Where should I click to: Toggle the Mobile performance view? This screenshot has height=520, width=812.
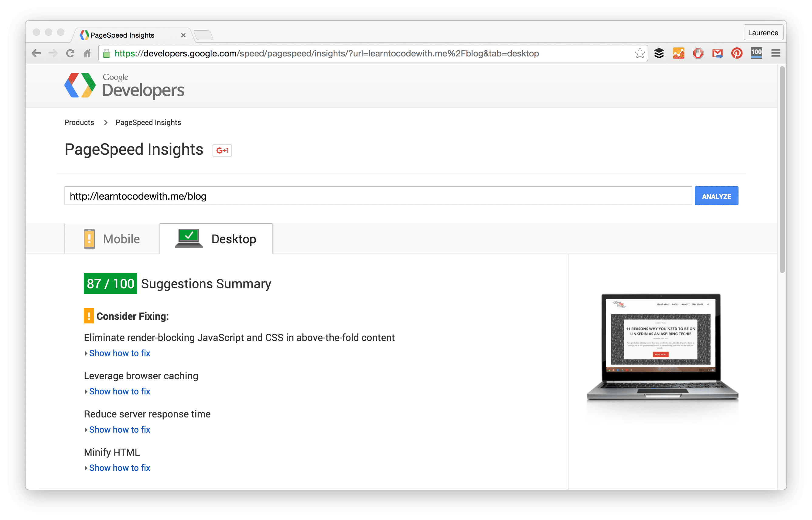point(109,238)
